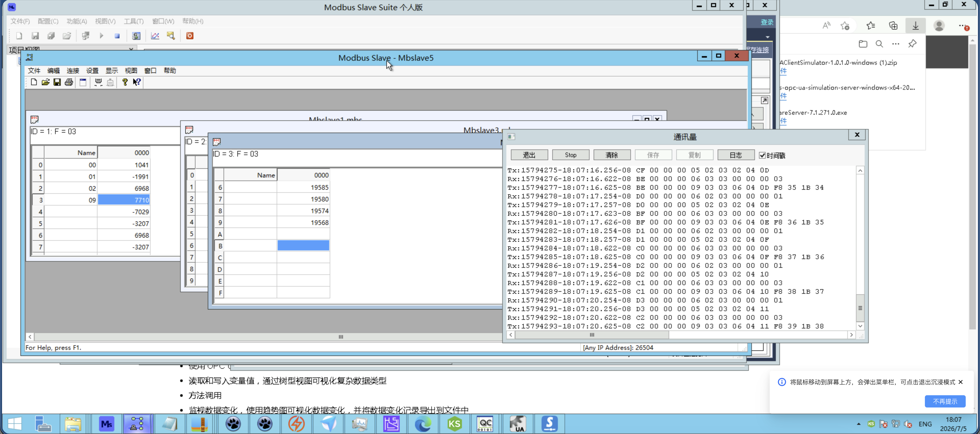This screenshot has width=980, height=434.
Task: Open Microsoft Edge from taskbar
Action: click(x=423, y=423)
